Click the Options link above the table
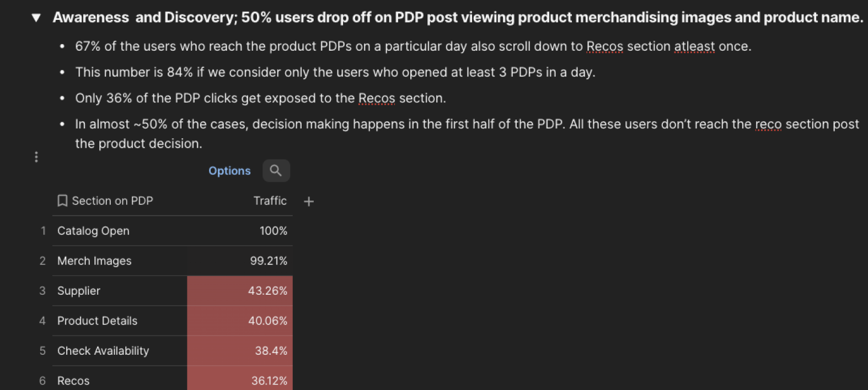This screenshot has width=868, height=390. [x=229, y=171]
